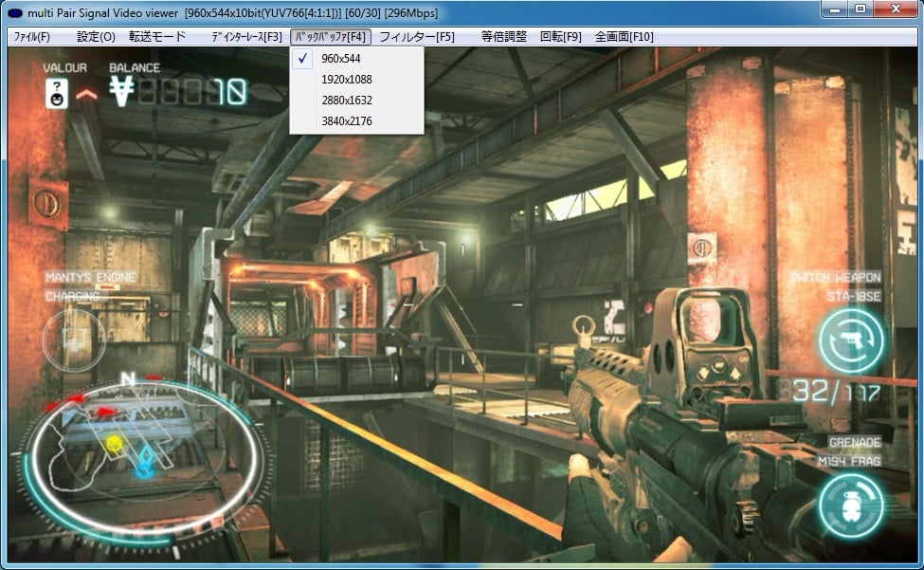Open the 設定(O) settings menu
Image resolution: width=924 pixels, height=570 pixels.
(96, 37)
